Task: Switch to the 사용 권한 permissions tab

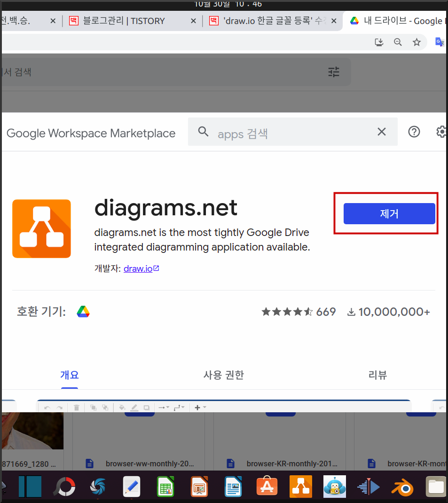Action: click(224, 375)
